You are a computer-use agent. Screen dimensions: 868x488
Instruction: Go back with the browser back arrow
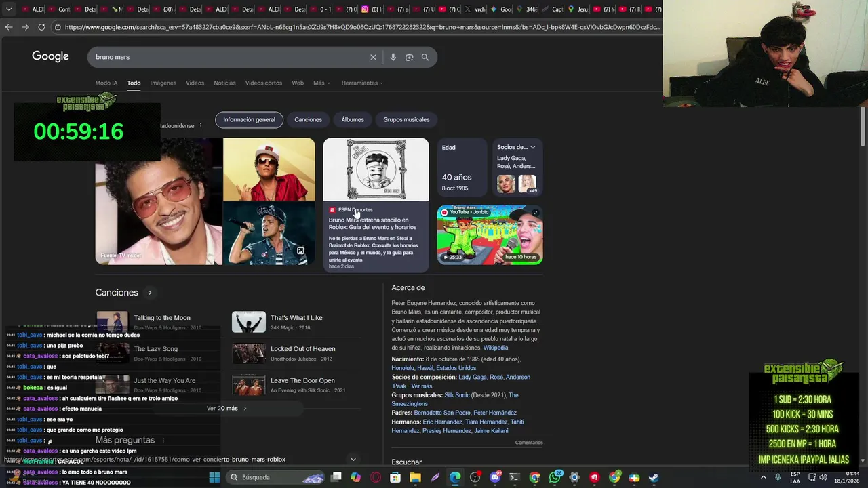pyautogui.click(x=8, y=27)
